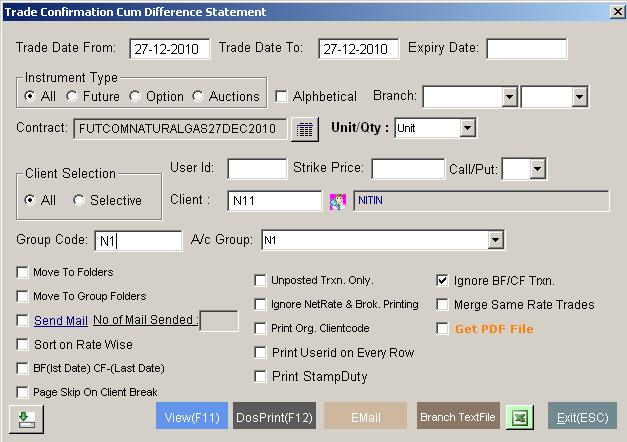The width and height of the screenshot is (627, 442).
Task: Enable Print StampDuty option
Action: click(261, 377)
